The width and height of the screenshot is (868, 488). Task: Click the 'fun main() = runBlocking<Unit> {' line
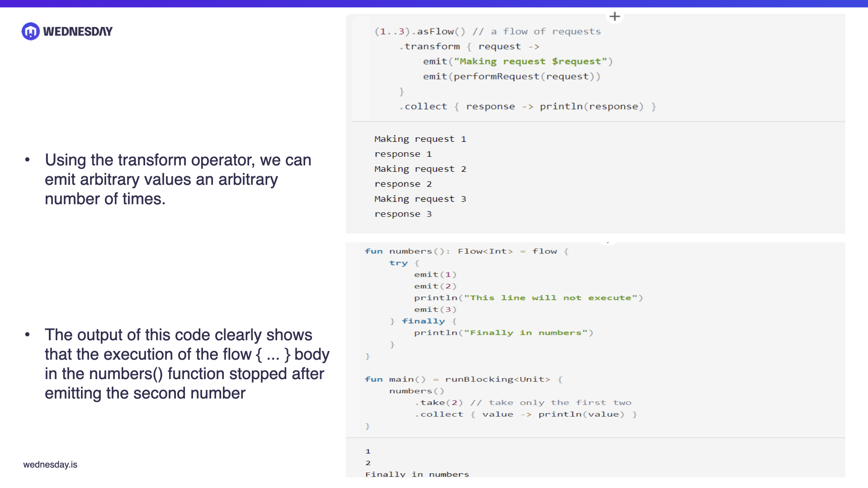pos(463,380)
